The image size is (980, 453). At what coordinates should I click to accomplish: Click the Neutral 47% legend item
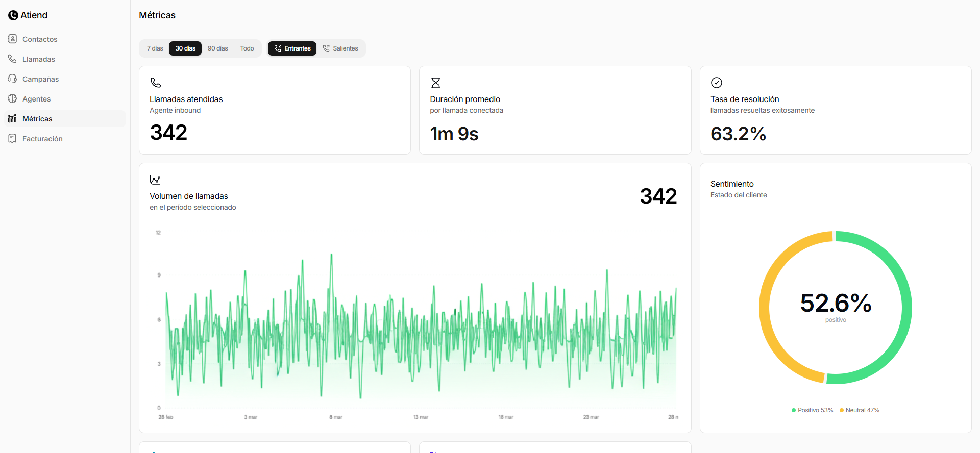[860, 410]
